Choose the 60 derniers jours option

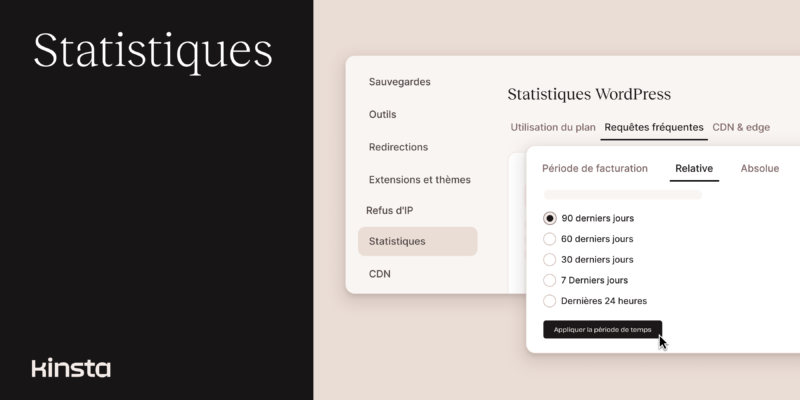(x=549, y=239)
